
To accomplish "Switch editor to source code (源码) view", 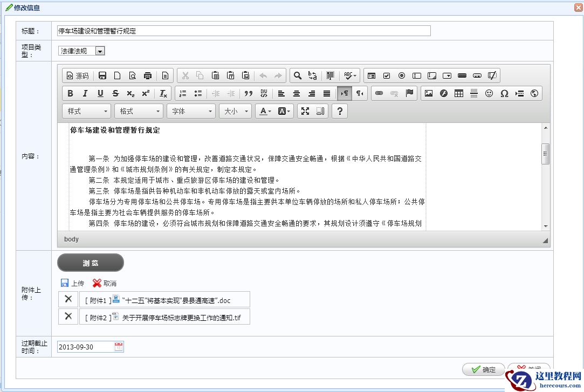I will [78, 75].
